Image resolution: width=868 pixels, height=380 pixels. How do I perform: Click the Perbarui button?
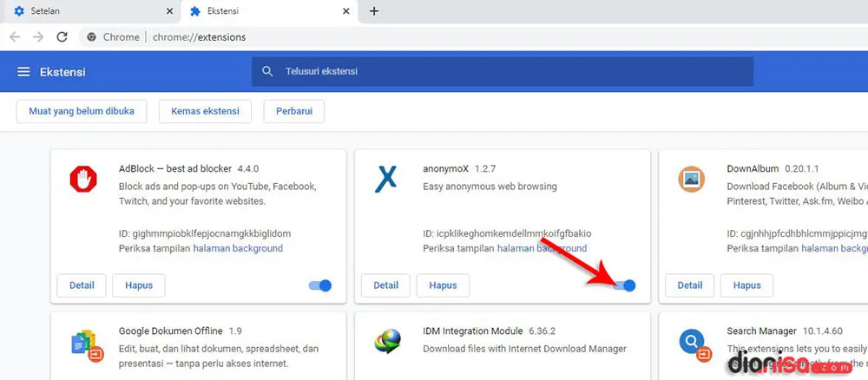[x=294, y=111]
